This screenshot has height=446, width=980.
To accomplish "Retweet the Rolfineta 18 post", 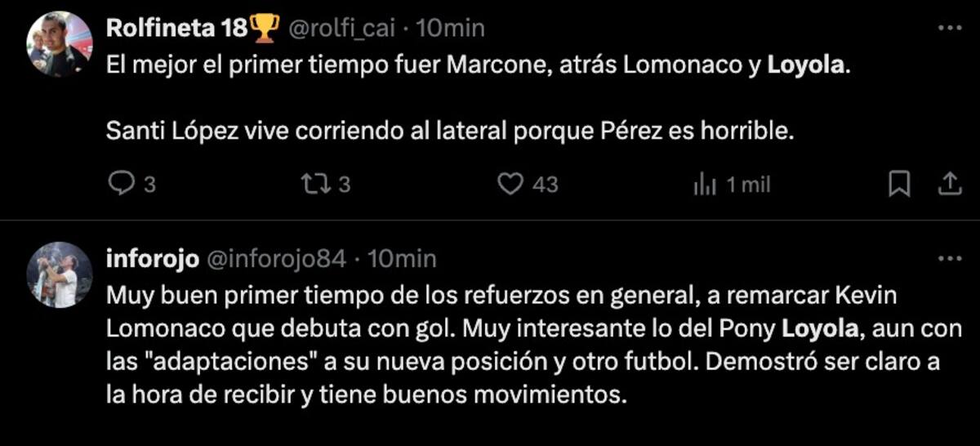I will [314, 185].
